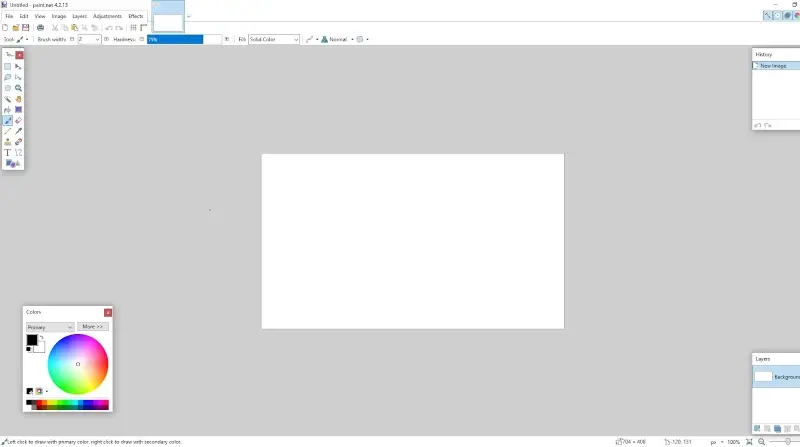The width and height of the screenshot is (800, 447).
Task: Select the Ellipse Select tool
Action: (x=8, y=88)
